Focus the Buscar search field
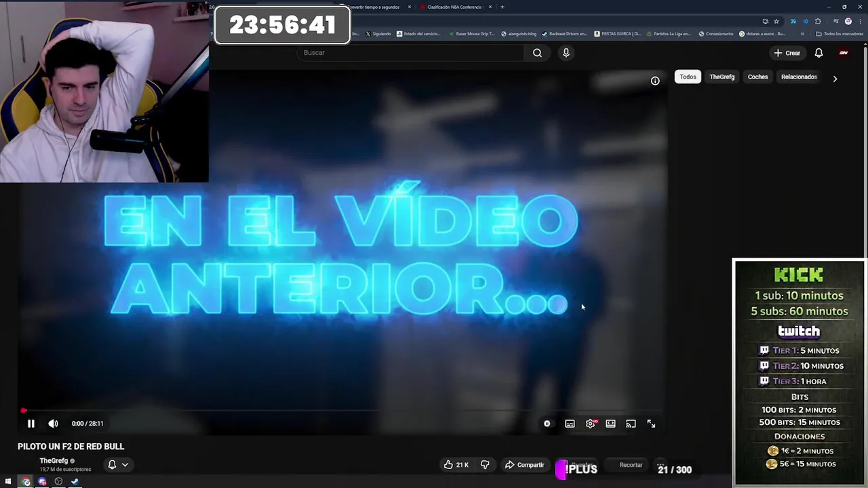Screen dimensions: 868x488 (410, 53)
